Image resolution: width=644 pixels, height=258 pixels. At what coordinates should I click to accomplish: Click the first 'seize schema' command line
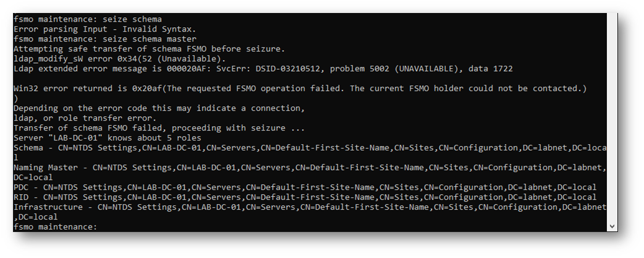[x=88, y=19]
